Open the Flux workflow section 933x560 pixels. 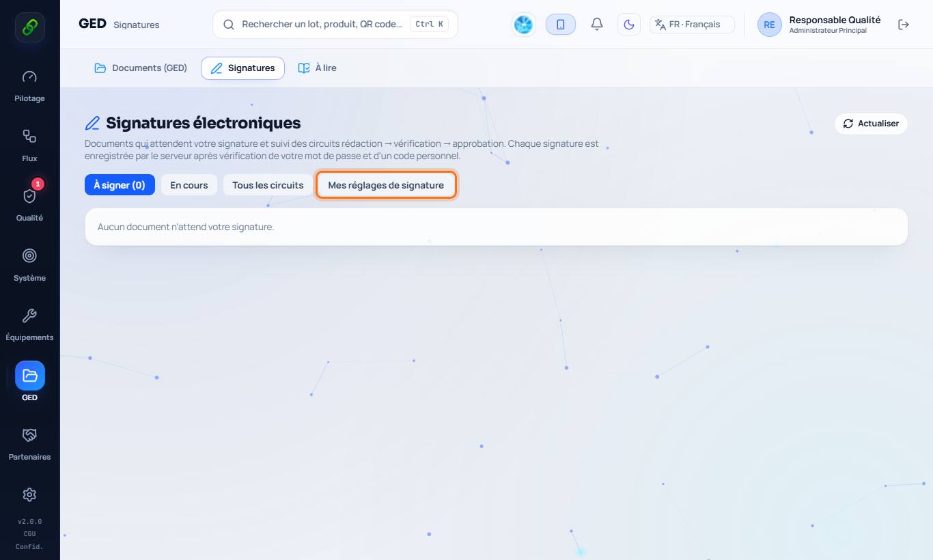[x=29, y=145]
